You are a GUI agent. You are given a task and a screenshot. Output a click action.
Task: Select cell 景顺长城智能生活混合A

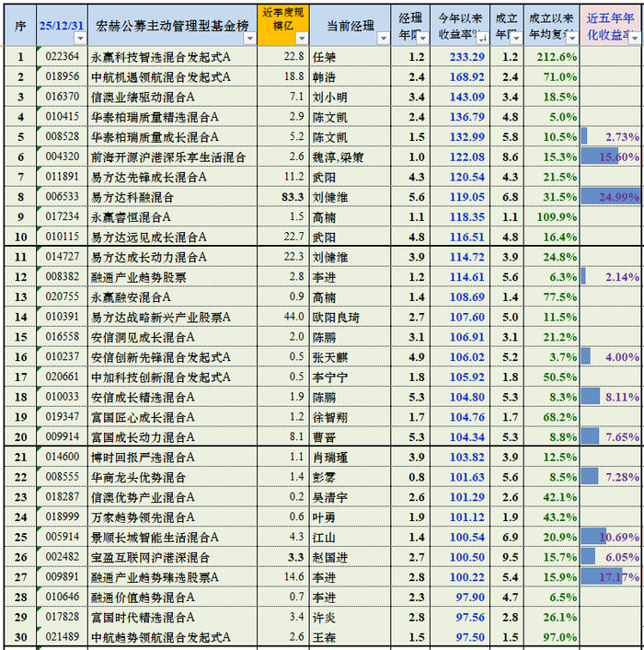point(173,538)
